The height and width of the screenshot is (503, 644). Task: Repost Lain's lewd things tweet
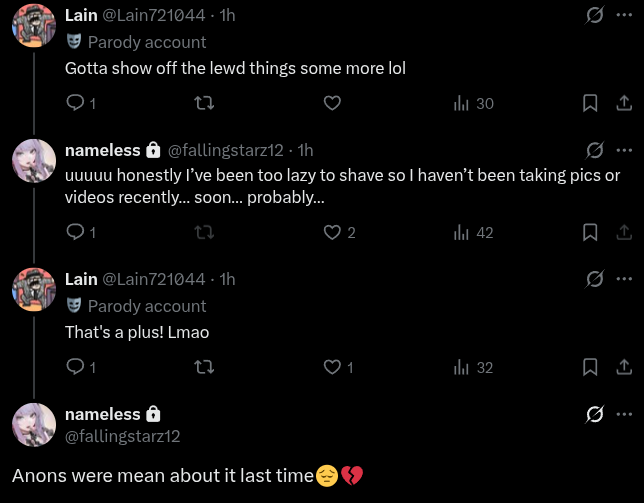tap(204, 103)
